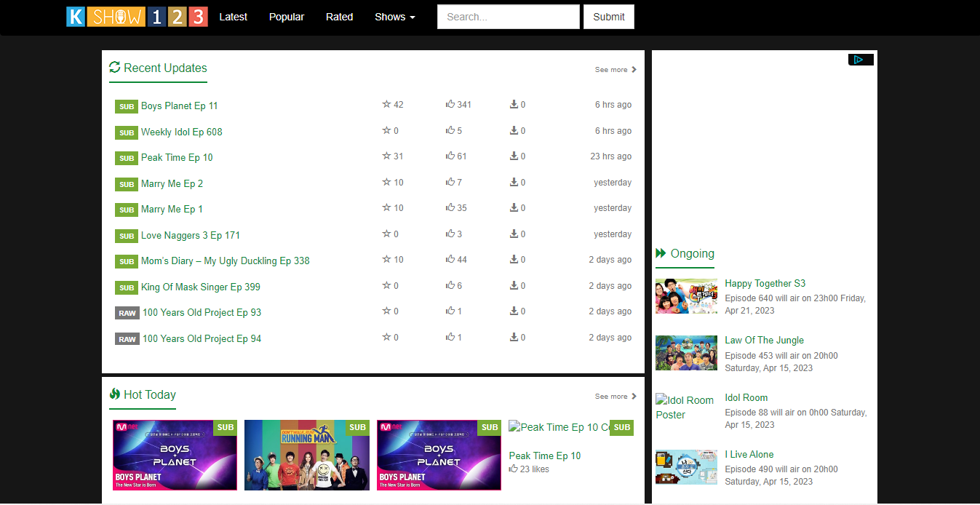Viewport: 980px width, 505px height.
Task: Click the KShow123 logo
Action: [x=137, y=17]
